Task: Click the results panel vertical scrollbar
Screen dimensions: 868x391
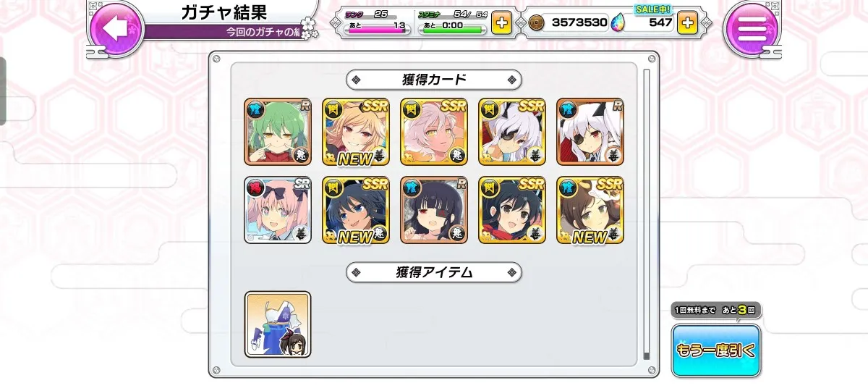Action: [x=647, y=214]
